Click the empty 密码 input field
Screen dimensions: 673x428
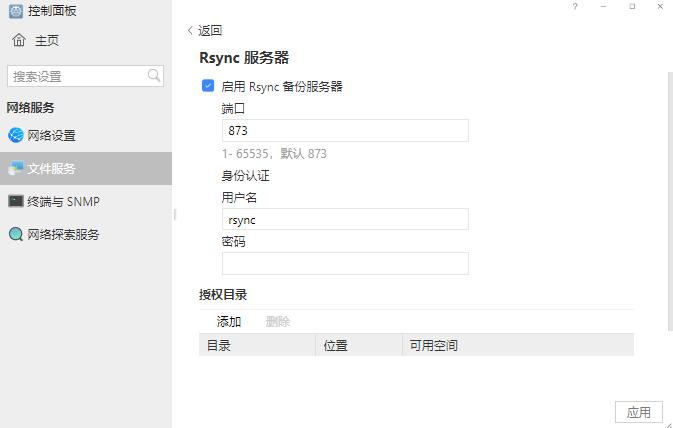point(344,263)
